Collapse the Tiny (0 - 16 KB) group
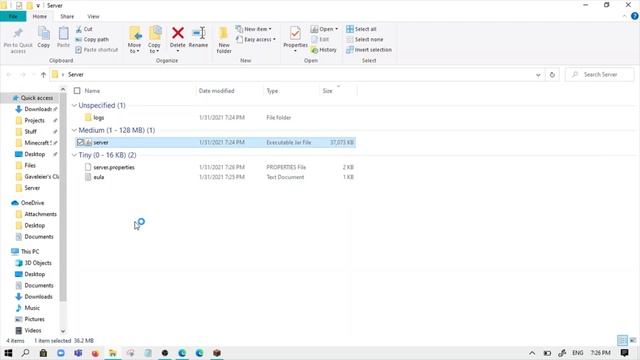 74,155
